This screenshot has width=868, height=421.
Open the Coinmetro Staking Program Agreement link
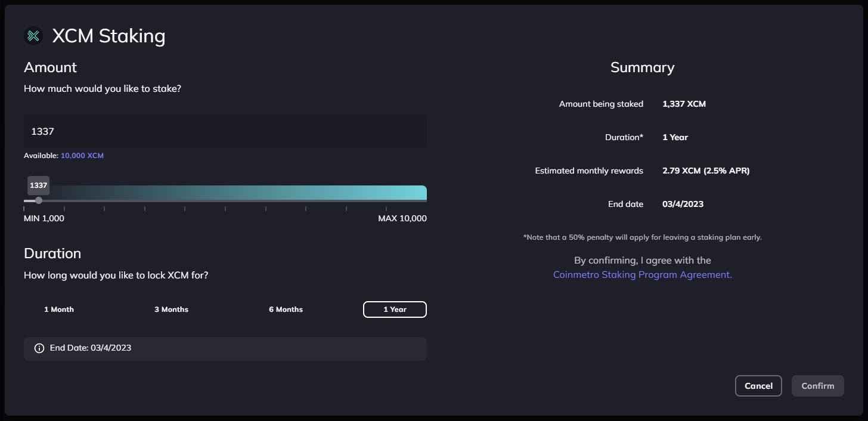coord(643,275)
